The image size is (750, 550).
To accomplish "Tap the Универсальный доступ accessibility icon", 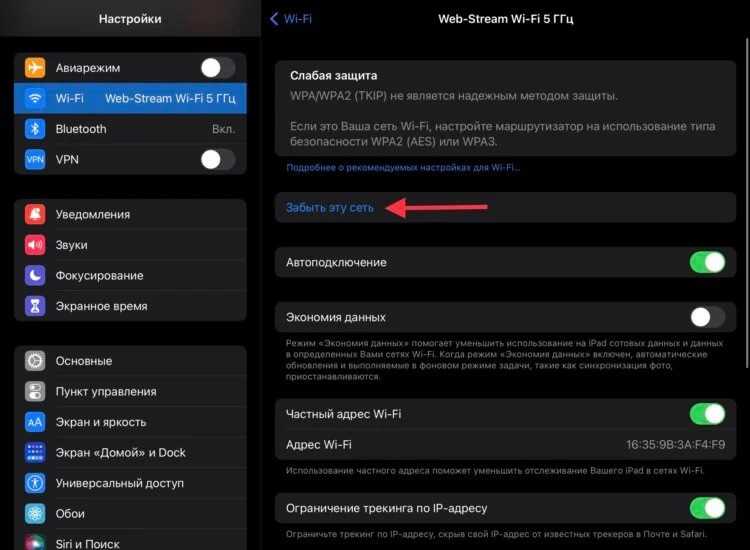I will (35, 483).
